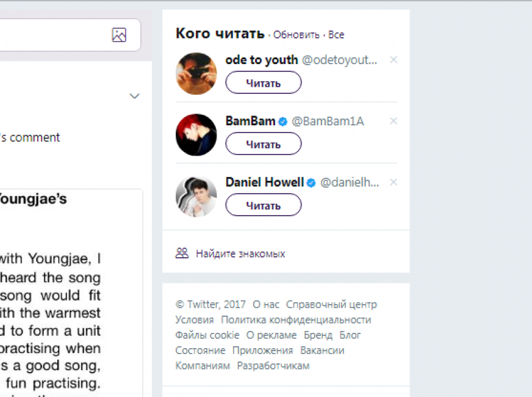Follow Daniel Howell with Читать button
The height and width of the screenshot is (397, 532).
point(264,205)
